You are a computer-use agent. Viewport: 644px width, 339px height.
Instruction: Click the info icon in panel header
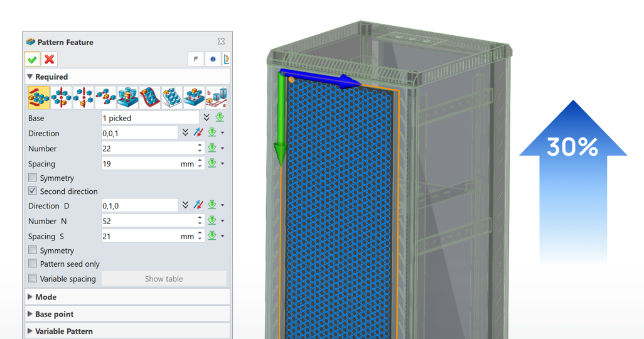[x=213, y=59]
